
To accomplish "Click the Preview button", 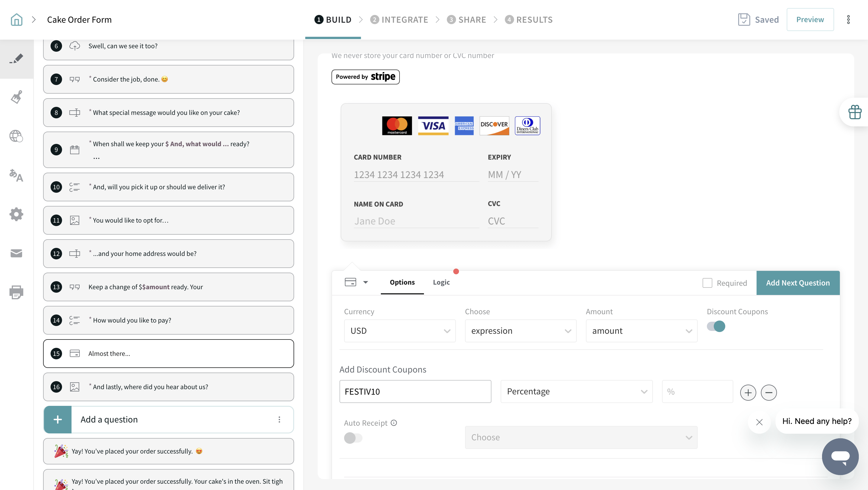I will tap(810, 20).
